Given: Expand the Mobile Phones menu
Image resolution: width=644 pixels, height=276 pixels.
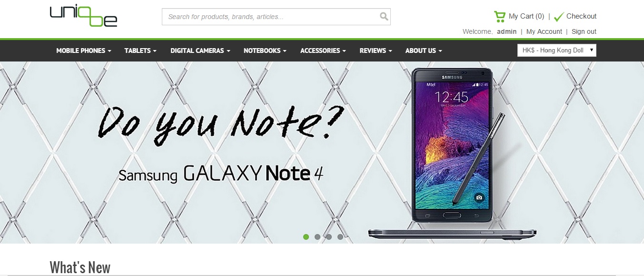Looking at the screenshot, I should 84,51.
